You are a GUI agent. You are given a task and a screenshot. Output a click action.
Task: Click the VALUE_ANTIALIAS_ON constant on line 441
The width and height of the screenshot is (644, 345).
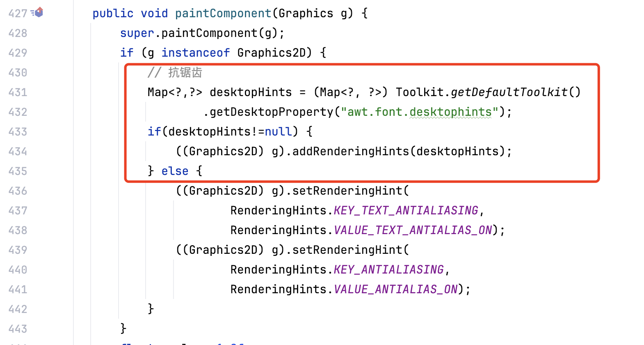[395, 290]
